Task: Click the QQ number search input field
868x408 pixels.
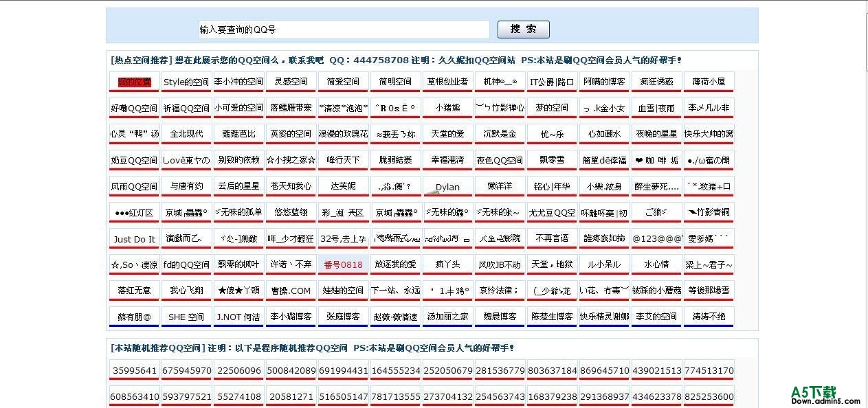Action: point(344,30)
